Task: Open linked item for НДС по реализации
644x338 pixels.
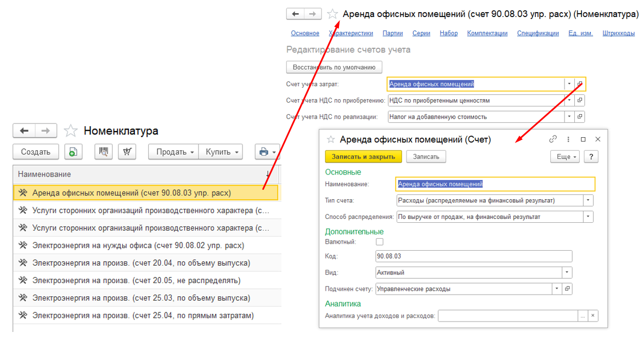Action: 580,117
